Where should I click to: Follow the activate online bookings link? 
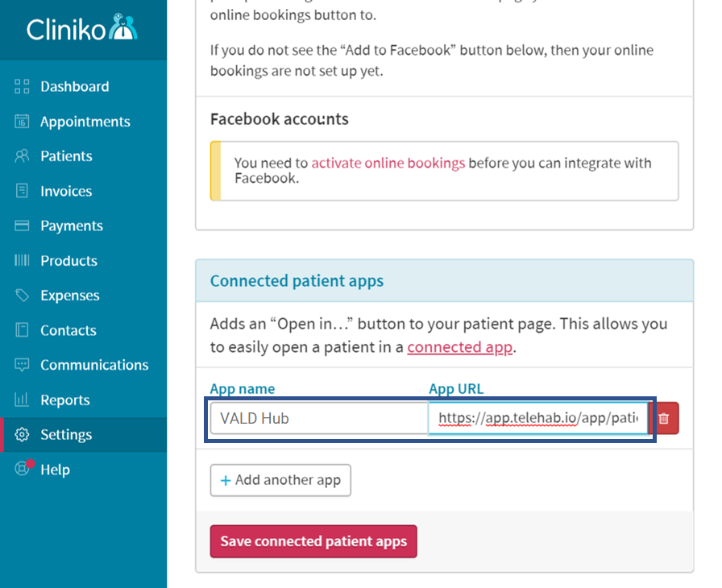[388, 163]
